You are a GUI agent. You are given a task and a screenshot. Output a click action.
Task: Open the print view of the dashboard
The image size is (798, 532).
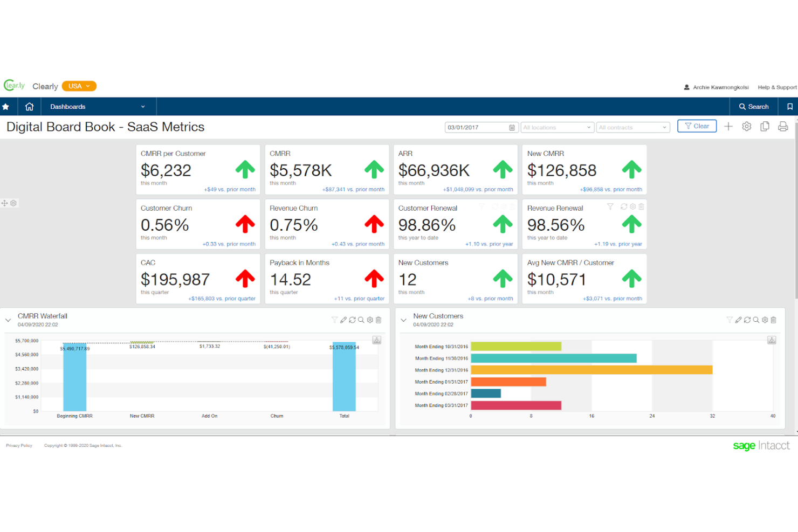(782, 126)
